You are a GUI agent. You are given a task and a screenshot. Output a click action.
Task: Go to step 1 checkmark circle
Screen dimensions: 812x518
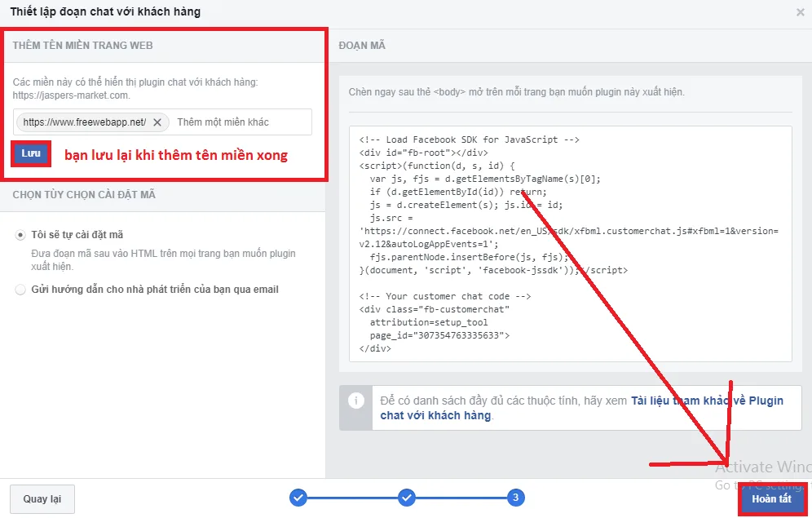tap(298, 498)
